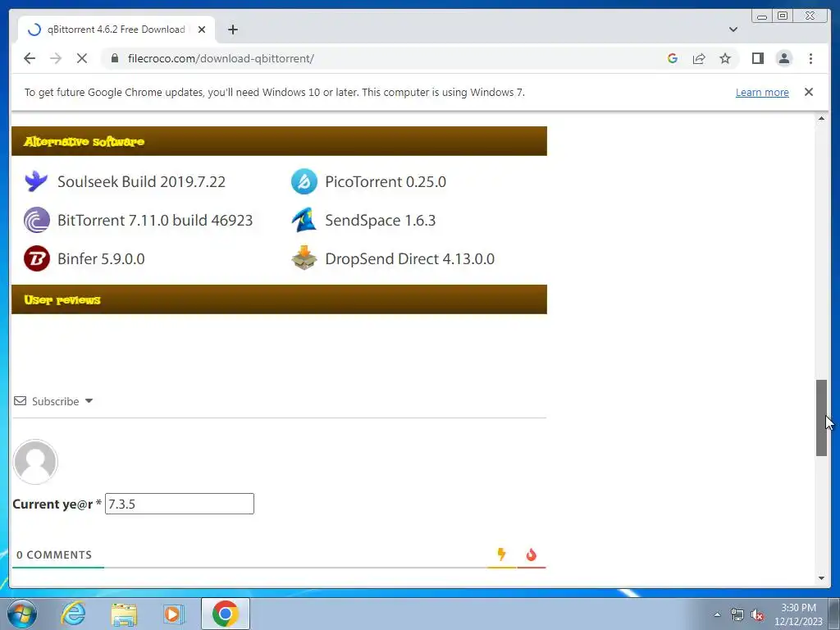The height and width of the screenshot is (630, 840).
Task: Click the scrollbar down arrow
Action: [821, 578]
